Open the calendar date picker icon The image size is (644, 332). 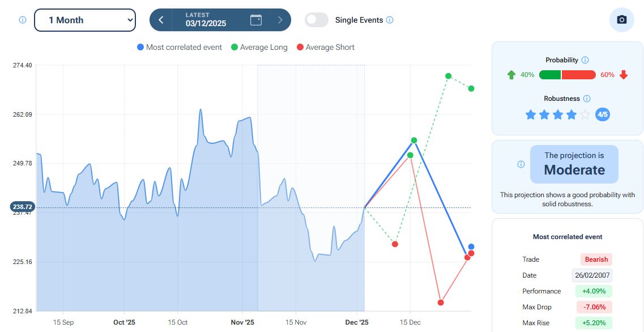point(256,20)
